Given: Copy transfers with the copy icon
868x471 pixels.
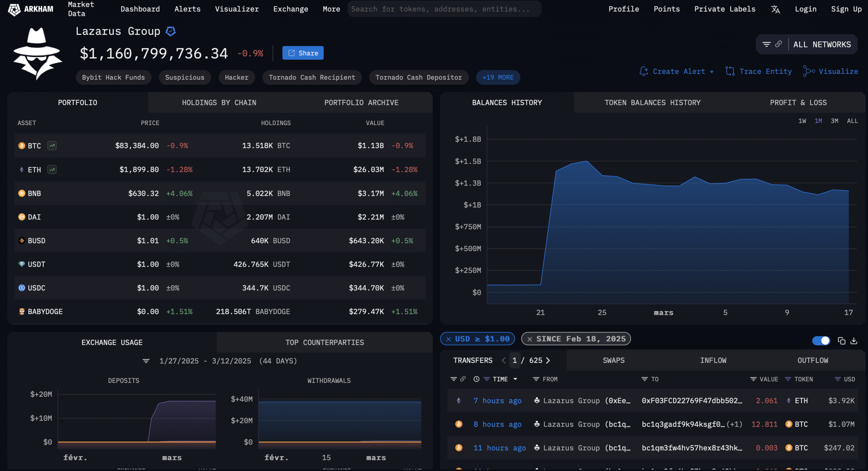Looking at the screenshot, I should 841,341.
